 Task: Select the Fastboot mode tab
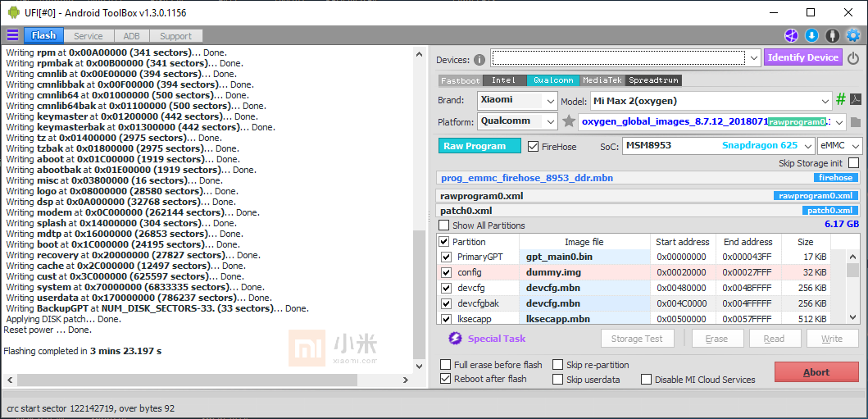[x=461, y=80]
